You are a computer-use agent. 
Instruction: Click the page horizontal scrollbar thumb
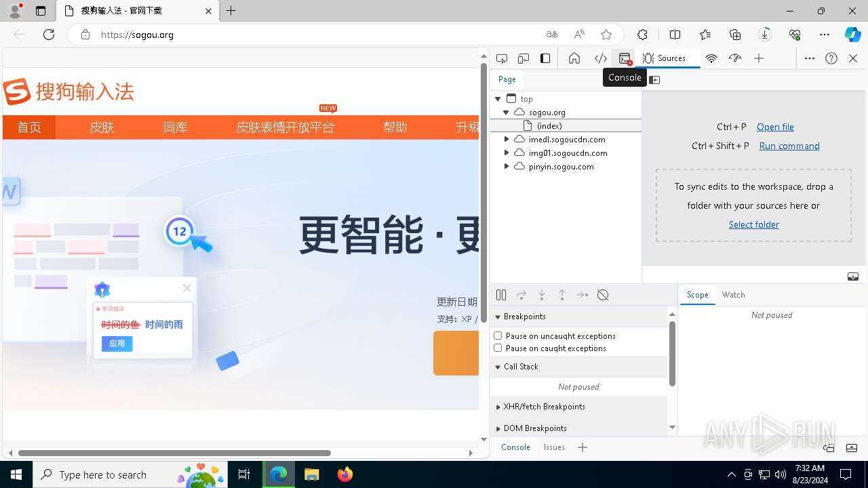tap(174, 453)
